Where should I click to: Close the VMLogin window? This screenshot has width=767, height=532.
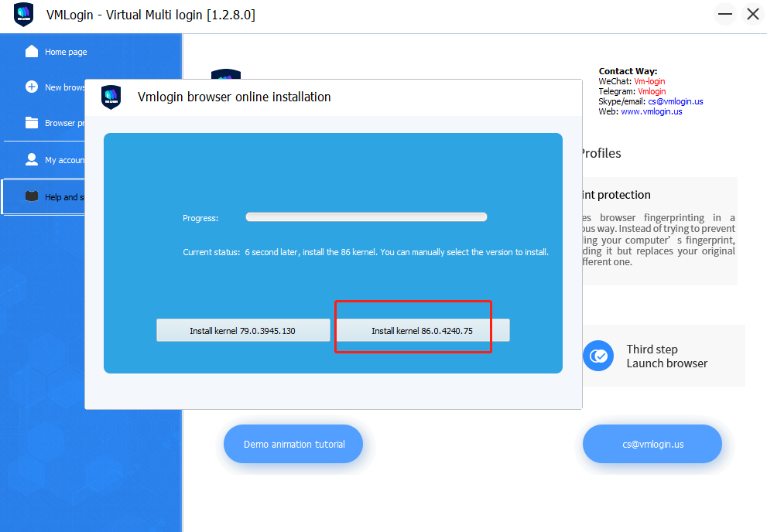click(x=753, y=14)
